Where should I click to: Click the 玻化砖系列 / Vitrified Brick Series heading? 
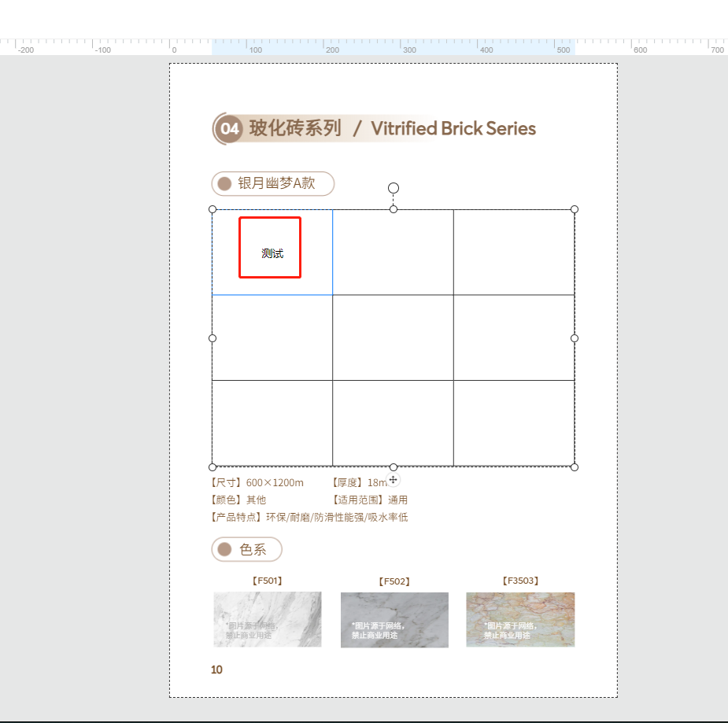(x=392, y=128)
